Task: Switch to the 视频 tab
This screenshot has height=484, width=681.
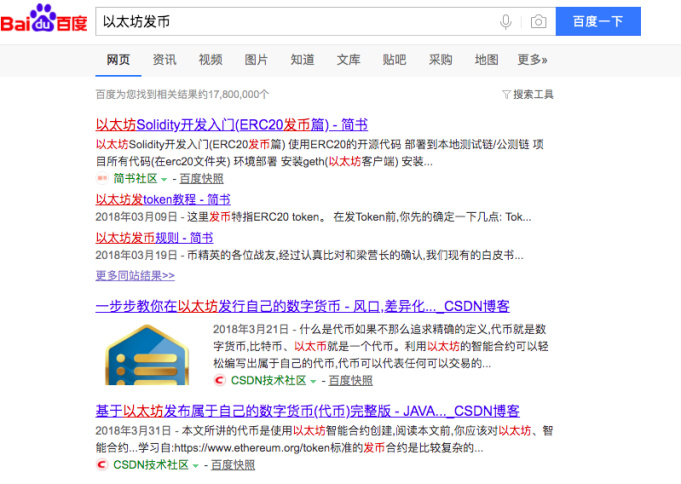Action: [210, 60]
